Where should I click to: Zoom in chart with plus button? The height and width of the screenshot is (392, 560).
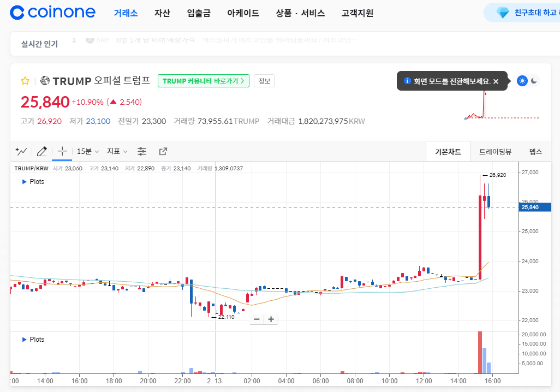pyautogui.click(x=271, y=319)
